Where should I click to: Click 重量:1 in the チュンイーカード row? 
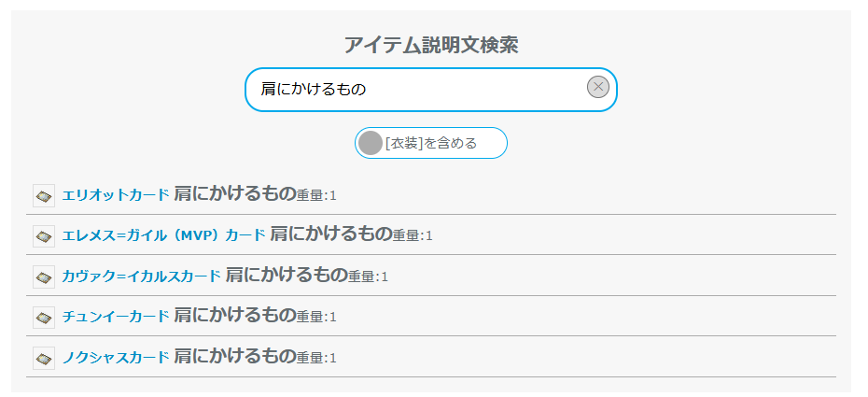(x=316, y=318)
